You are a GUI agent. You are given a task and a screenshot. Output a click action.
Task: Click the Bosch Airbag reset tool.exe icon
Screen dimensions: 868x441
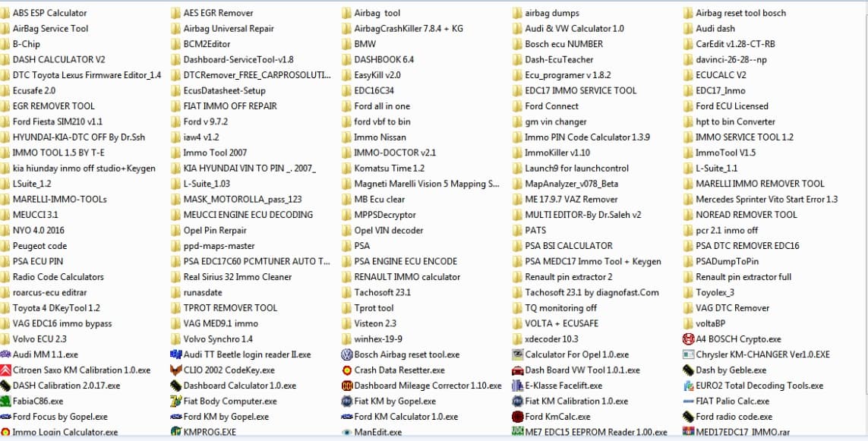pos(346,354)
